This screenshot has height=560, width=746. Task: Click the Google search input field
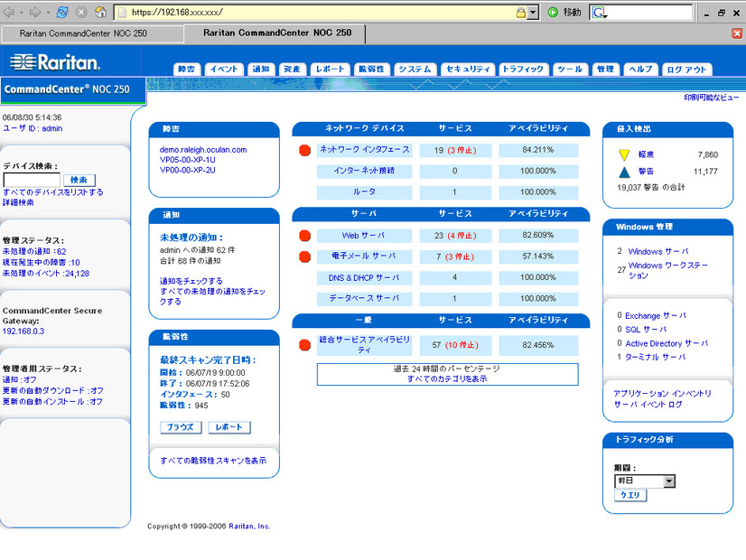[649, 13]
